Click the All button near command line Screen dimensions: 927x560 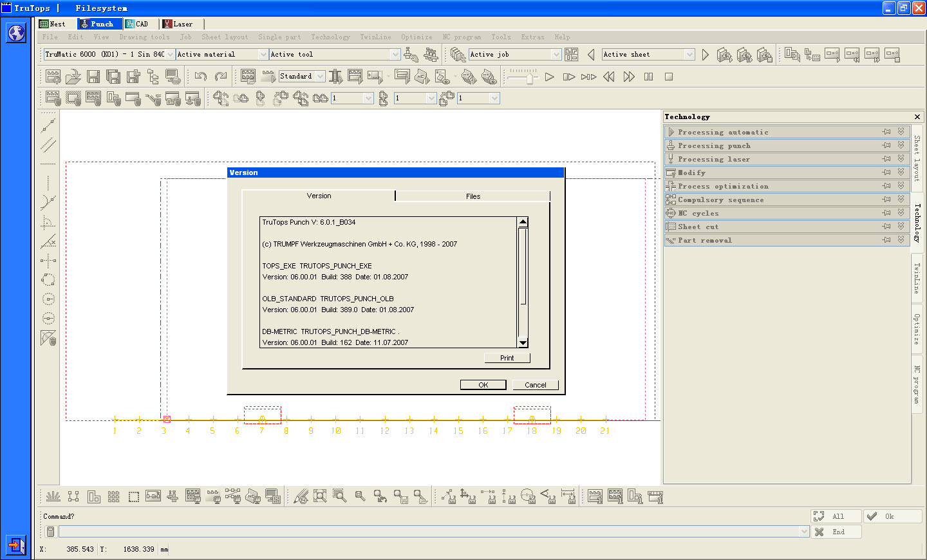coord(836,516)
